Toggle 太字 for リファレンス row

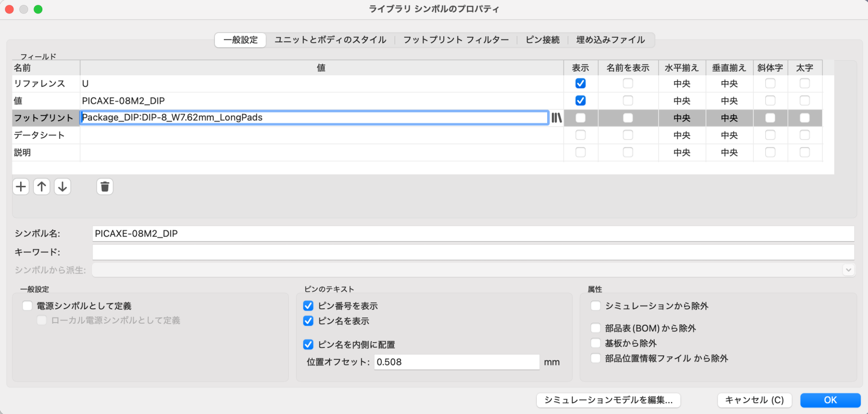[x=805, y=83]
